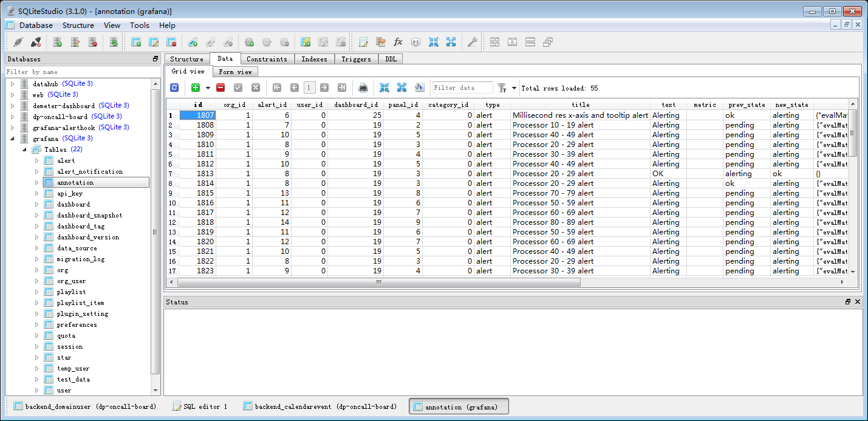The image size is (868, 421).
Task: Open the Tools menu
Action: pos(139,26)
